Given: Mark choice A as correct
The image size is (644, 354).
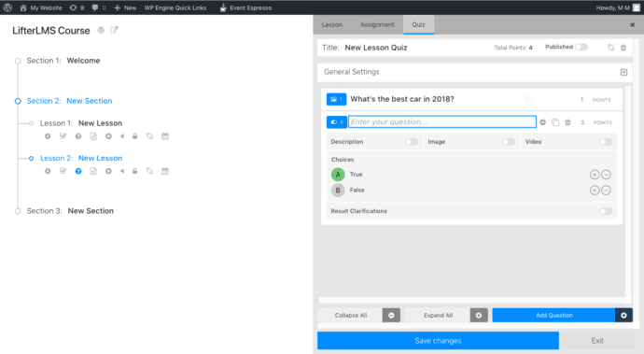Looking at the screenshot, I should (338, 175).
